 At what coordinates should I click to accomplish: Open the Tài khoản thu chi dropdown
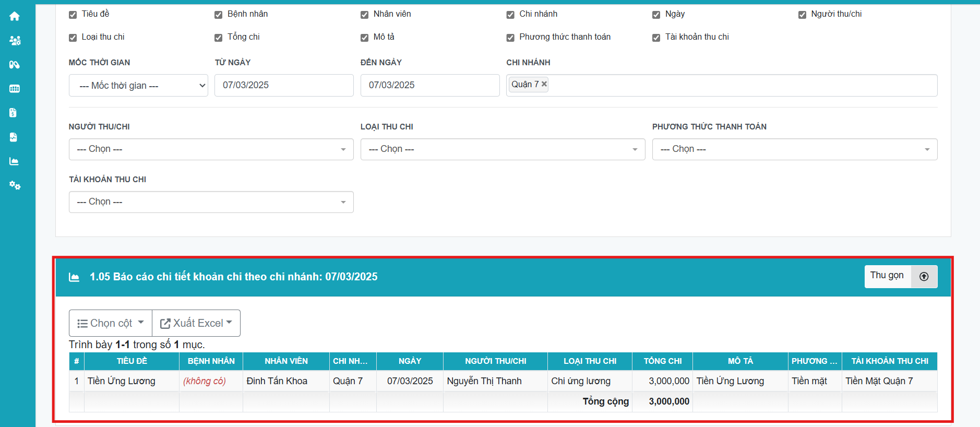(x=211, y=202)
